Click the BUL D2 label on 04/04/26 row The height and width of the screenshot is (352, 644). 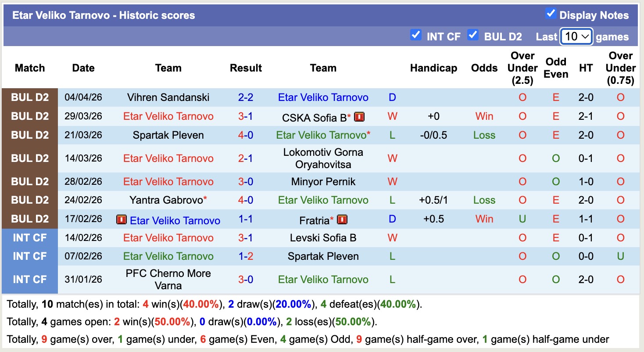click(30, 97)
